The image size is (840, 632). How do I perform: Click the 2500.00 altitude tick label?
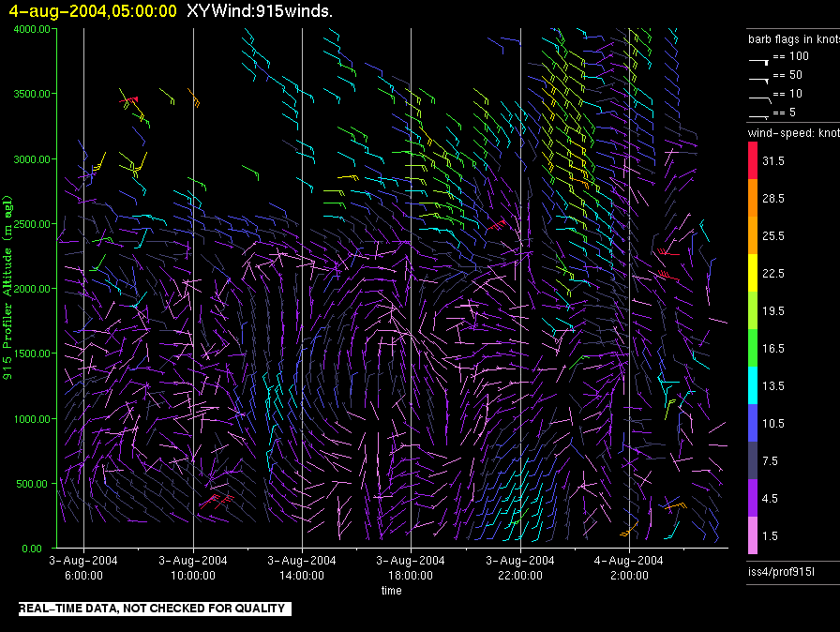pyautogui.click(x=32, y=224)
